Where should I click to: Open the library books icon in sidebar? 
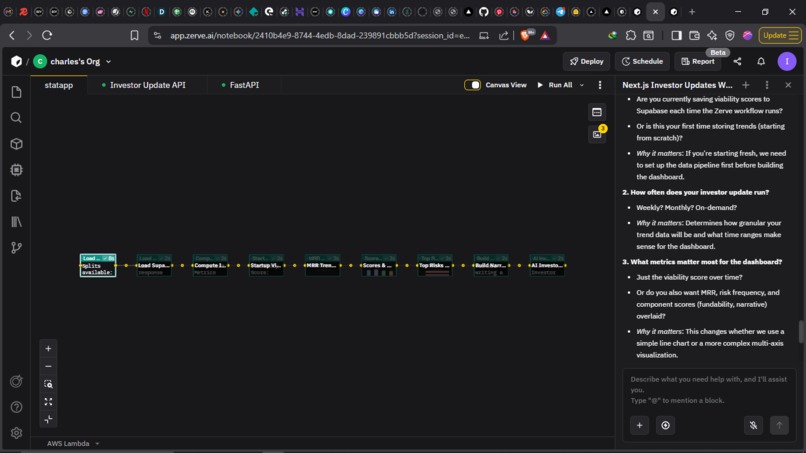click(x=16, y=222)
